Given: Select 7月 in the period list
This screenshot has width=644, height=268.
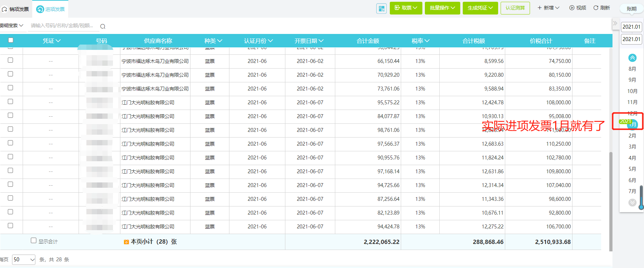Looking at the screenshot, I should coord(632,191).
